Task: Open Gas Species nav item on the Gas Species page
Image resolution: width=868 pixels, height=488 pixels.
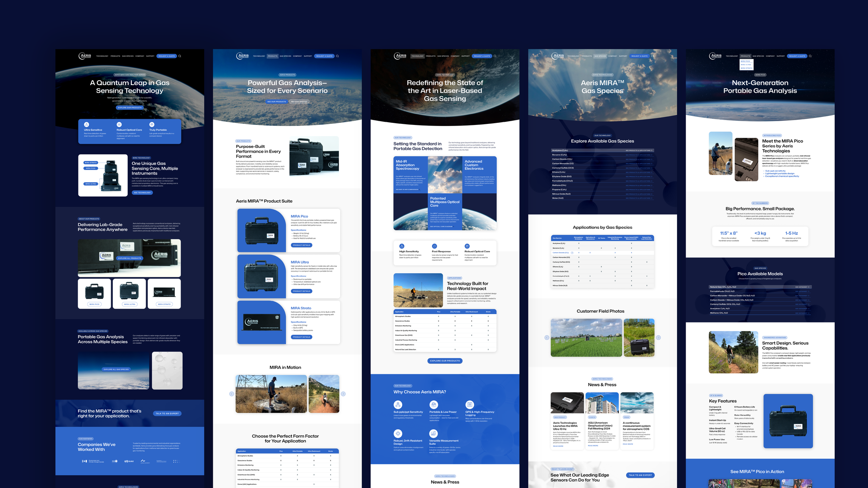Action: 600,56
